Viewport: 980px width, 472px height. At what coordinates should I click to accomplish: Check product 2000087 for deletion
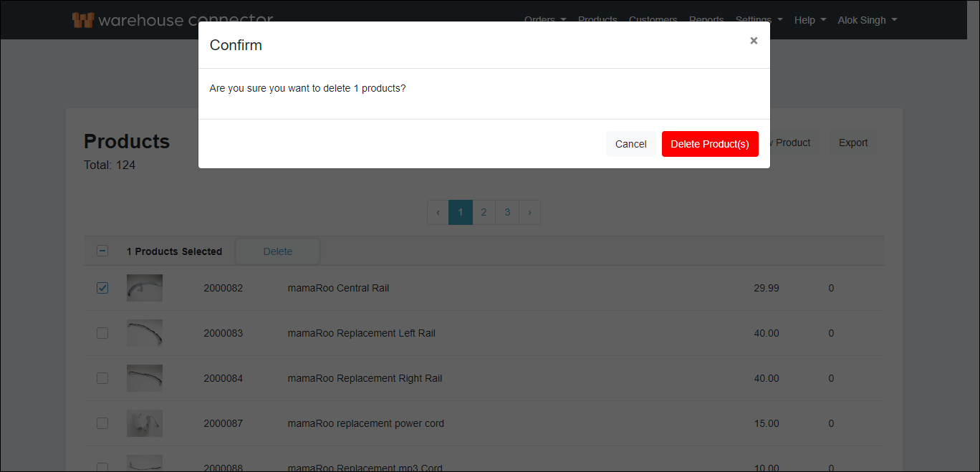point(102,423)
